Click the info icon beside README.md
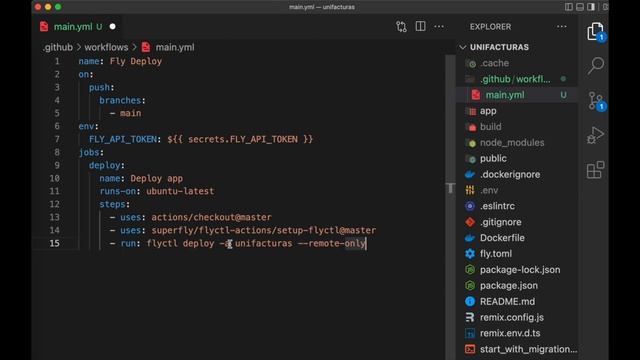Viewport: 640px width, 360px height. pos(470,302)
